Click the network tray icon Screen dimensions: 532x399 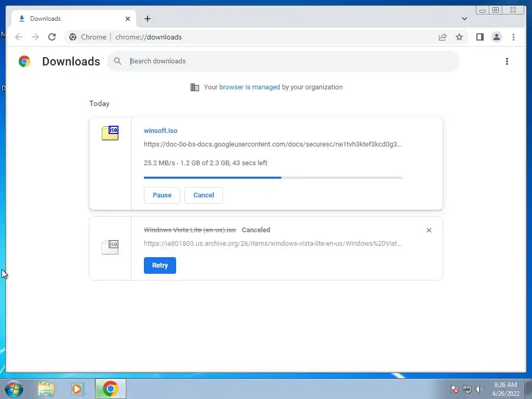(x=467, y=389)
